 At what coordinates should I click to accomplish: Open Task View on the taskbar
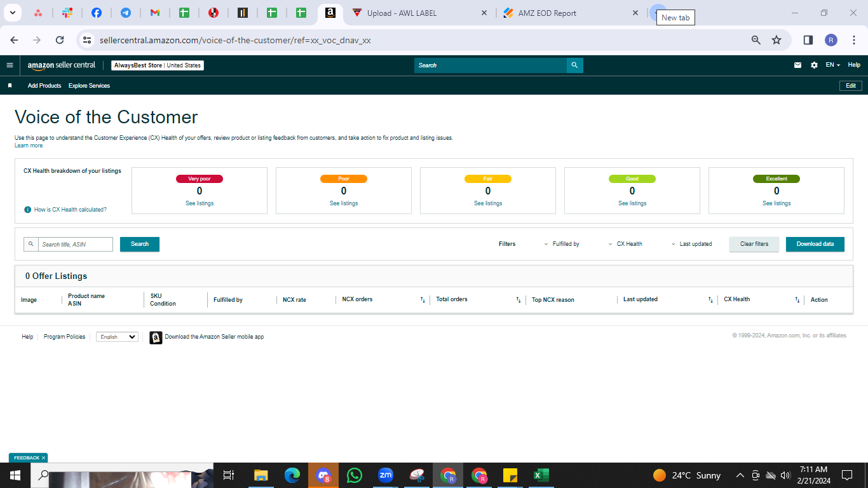tap(229, 475)
